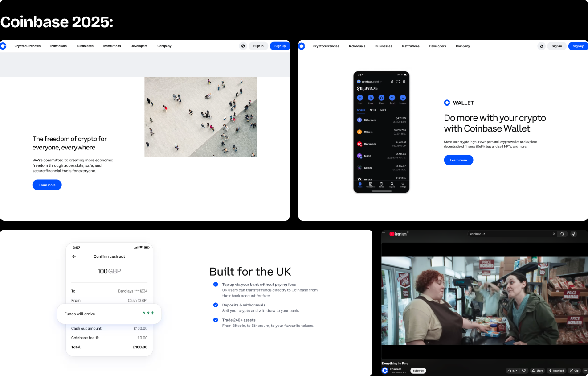Click Coinbase logo on Wallet page navbar
The height and width of the screenshot is (376, 588).
click(x=302, y=45)
